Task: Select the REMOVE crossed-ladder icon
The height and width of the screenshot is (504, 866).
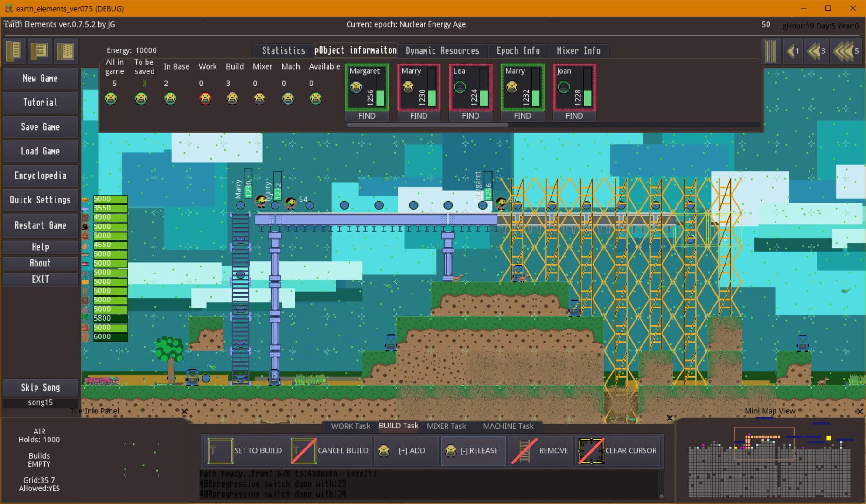Action: point(524,451)
